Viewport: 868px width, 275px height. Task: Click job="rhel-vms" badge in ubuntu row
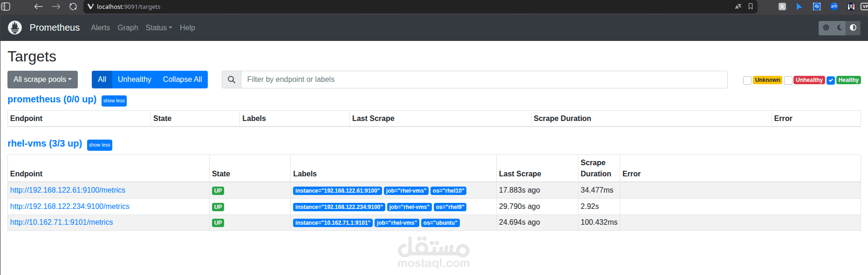tap(397, 223)
